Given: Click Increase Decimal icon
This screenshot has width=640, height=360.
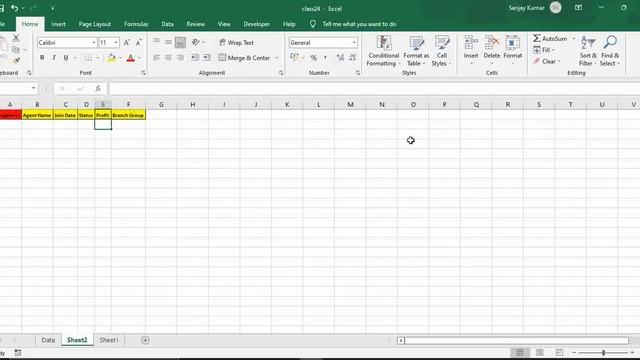Looking at the screenshot, I should coord(340,58).
